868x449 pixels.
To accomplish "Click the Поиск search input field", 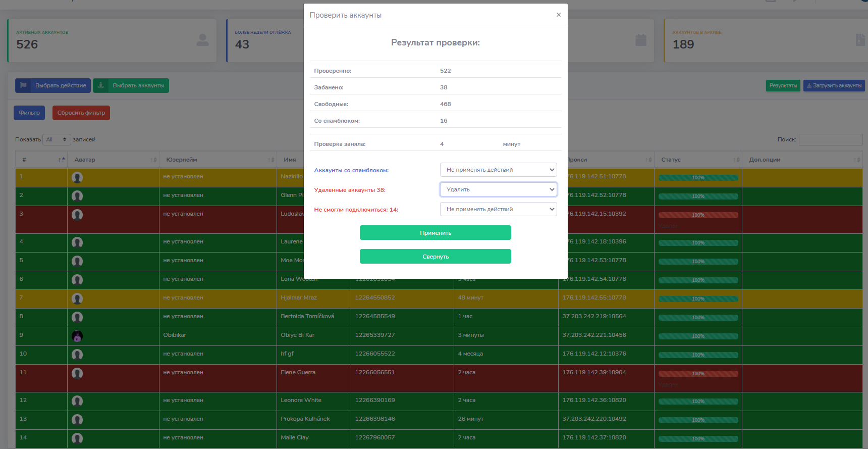I will click(x=830, y=139).
